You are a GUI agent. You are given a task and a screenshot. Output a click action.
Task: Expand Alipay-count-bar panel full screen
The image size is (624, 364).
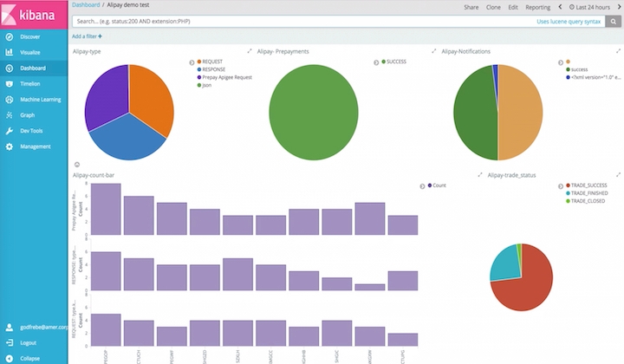point(480,175)
